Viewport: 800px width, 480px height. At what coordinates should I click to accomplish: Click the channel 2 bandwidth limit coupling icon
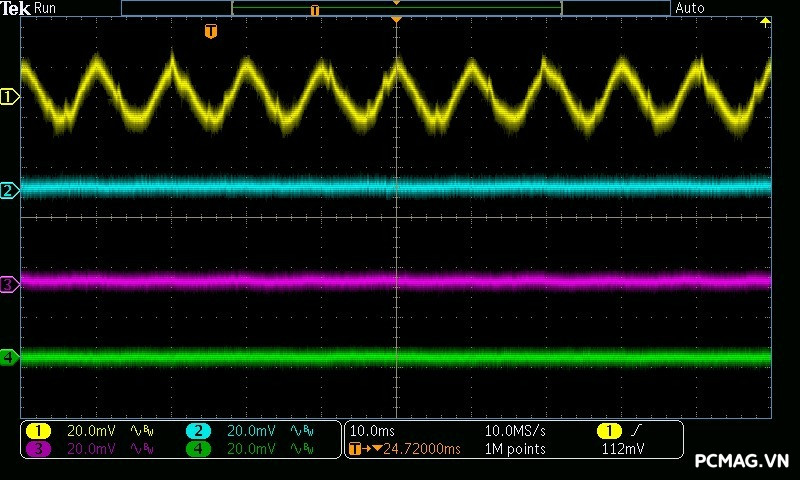pyautogui.click(x=301, y=431)
